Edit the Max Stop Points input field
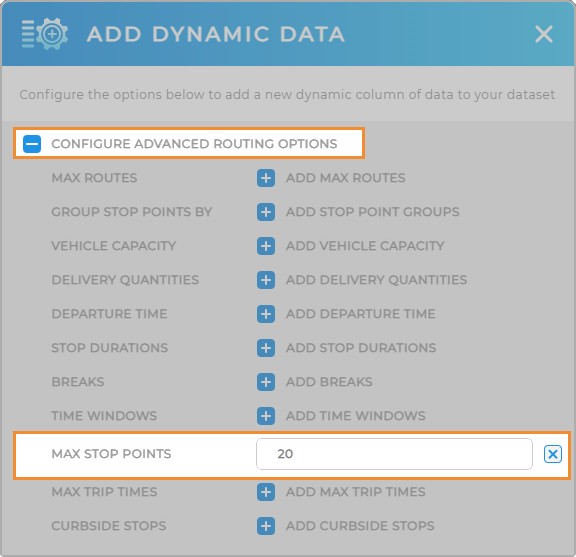The height and width of the screenshot is (557, 576). tap(394, 454)
